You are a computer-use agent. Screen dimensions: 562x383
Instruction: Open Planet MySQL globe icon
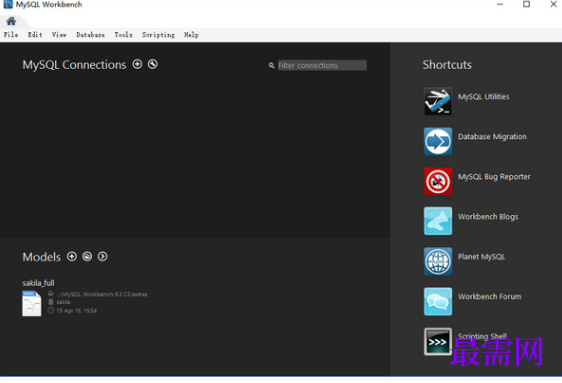tap(438, 261)
